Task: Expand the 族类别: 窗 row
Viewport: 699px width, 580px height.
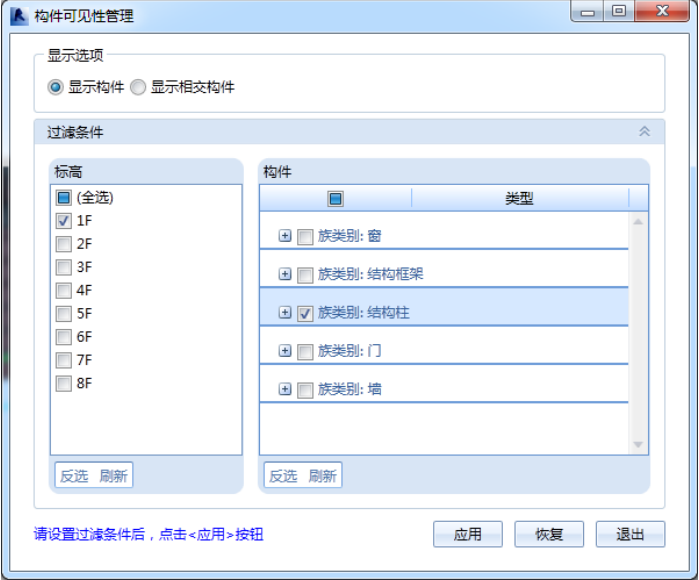Action: click(x=285, y=235)
